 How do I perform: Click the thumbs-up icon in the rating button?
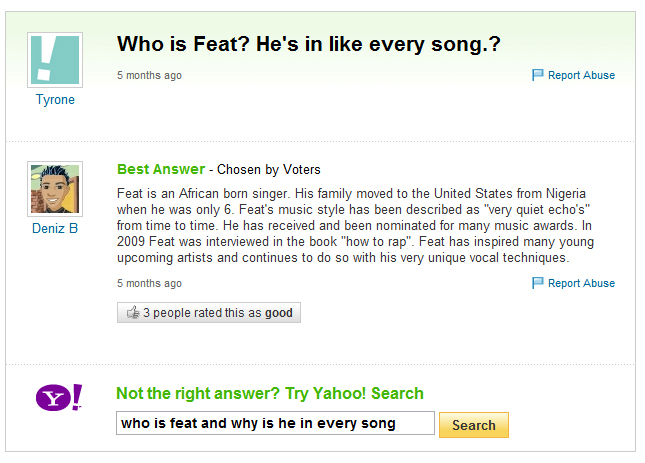[132, 313]
